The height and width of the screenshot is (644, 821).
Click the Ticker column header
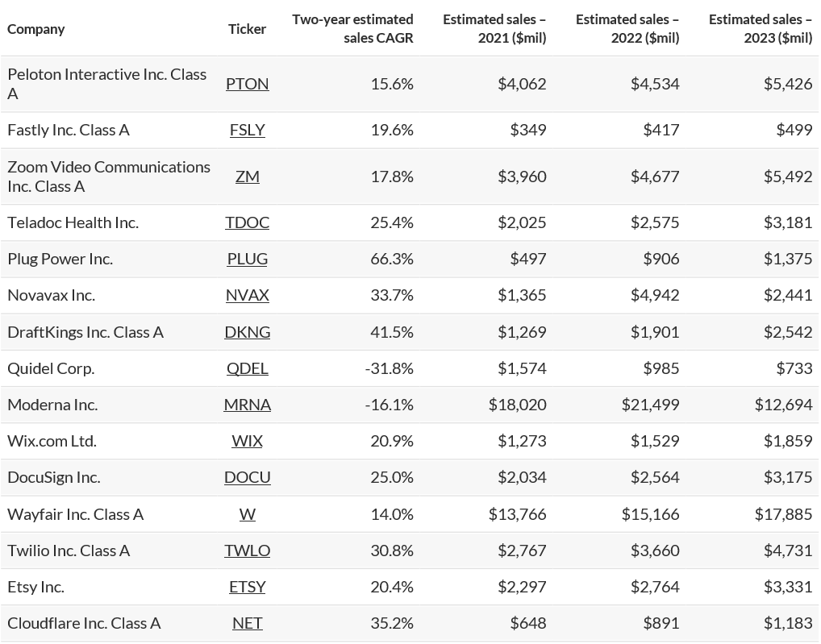(247, 29)
